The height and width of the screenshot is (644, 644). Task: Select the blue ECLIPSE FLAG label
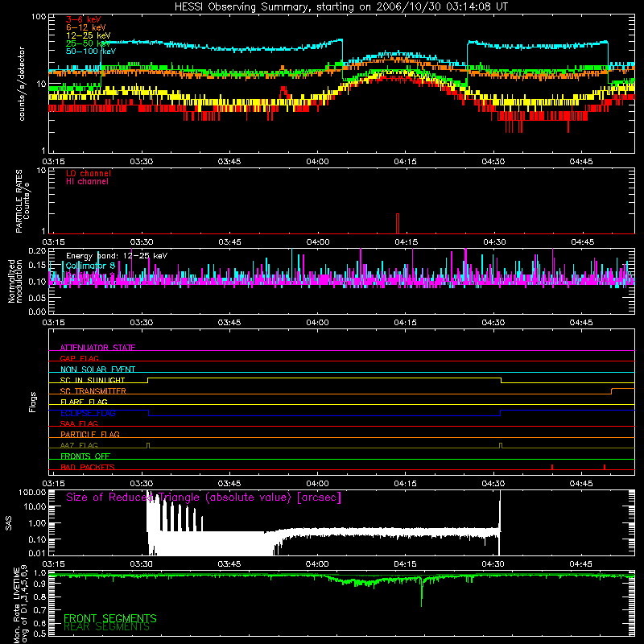click(x=88, y=413)
